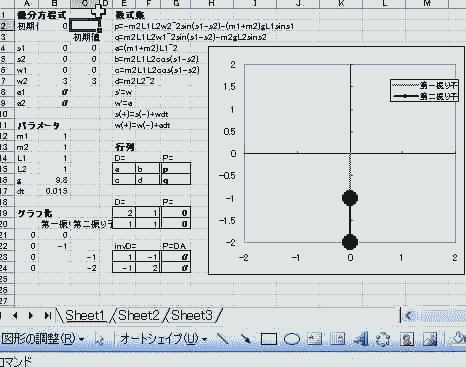Select the formula cell w(+)=w(-)+adt
466x367 pixels.
[142, 125]
